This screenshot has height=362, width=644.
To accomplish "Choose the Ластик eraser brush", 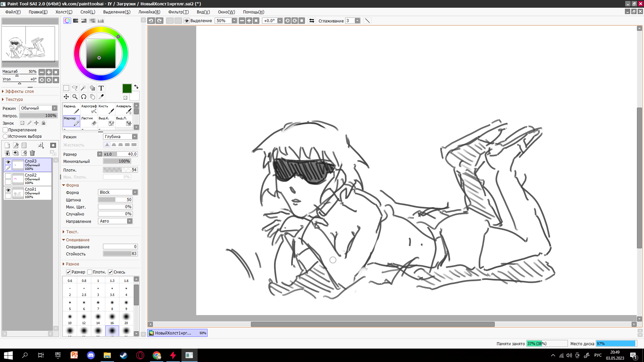I will pyautogui.click(x=89, y=121).
